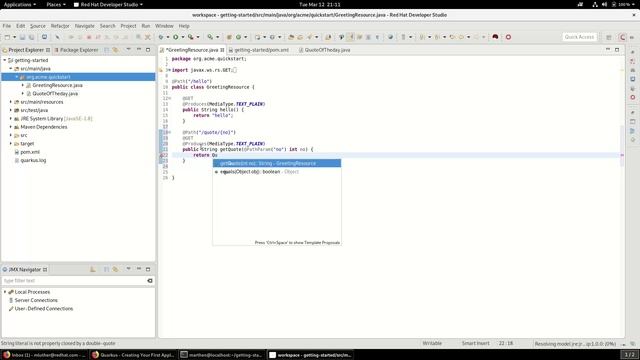Open the Run button dropdown arrow
This screenshot has width=640, height=360.
[182, 37]
